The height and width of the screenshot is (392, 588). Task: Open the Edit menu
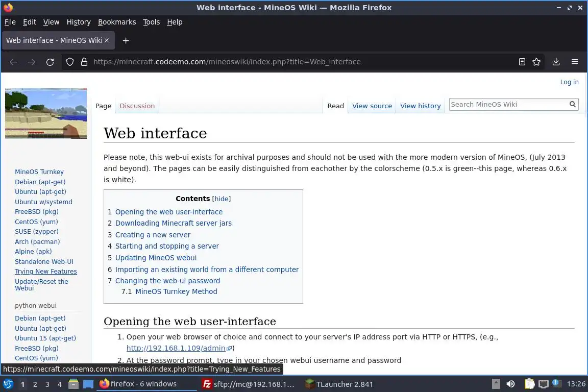coord(30,22)
